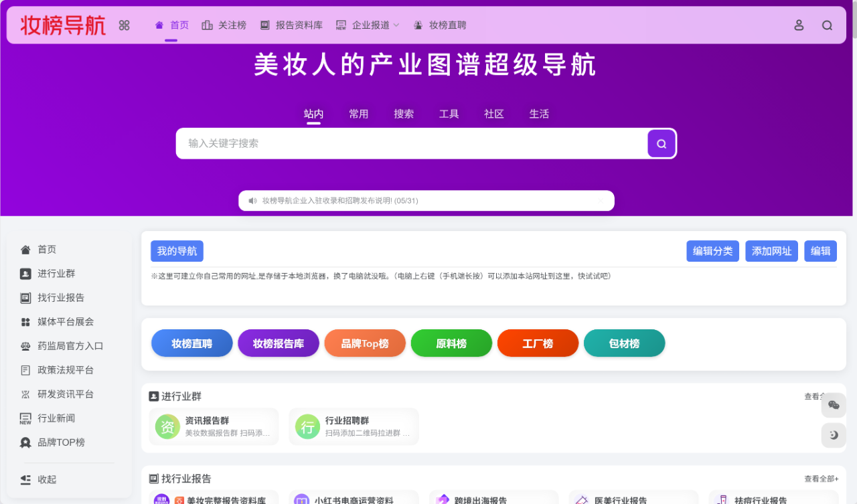Image resolution: width=857 pixels, height=504 pixels.
Task: Click the 编辑分类 button
Action: [712, 251]
